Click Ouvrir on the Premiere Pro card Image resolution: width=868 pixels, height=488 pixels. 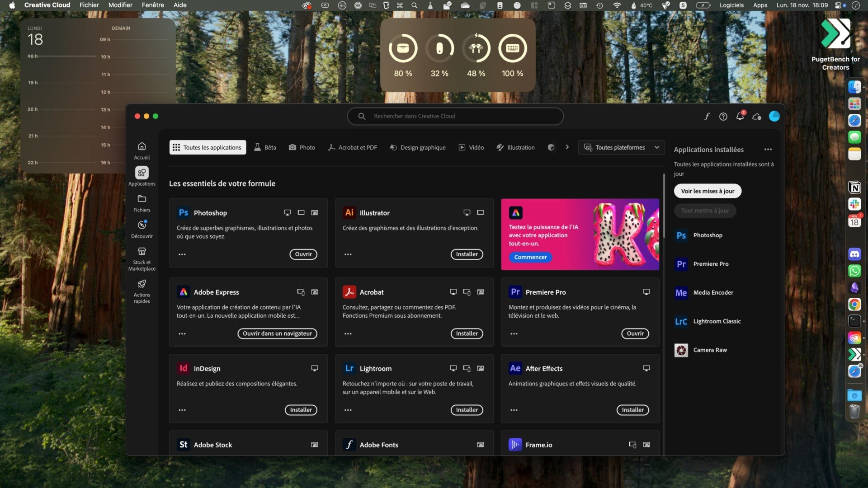[635, 334]
